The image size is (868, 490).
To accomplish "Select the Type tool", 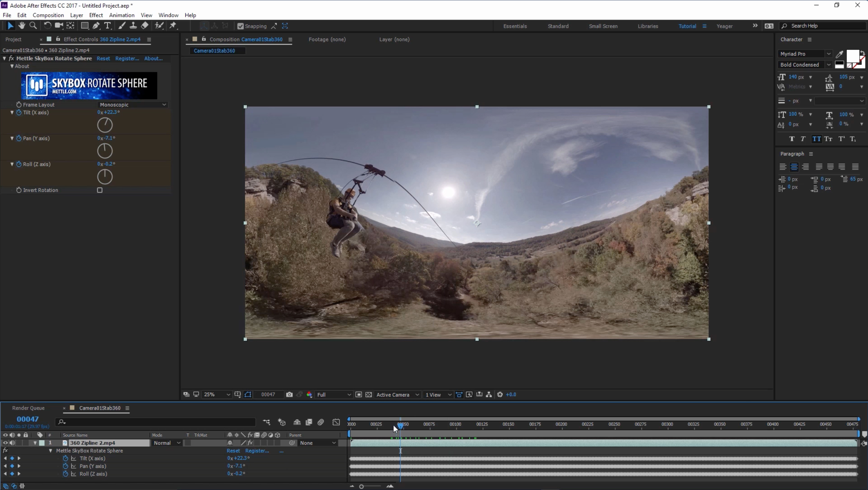I will (x=107, y=26).
